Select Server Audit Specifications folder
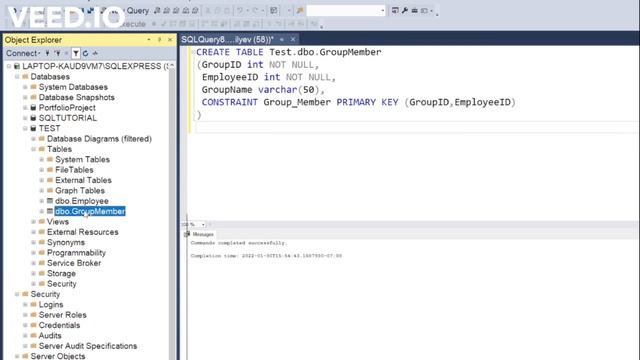Viewport: 640px width, 360px height. point(88,346)
